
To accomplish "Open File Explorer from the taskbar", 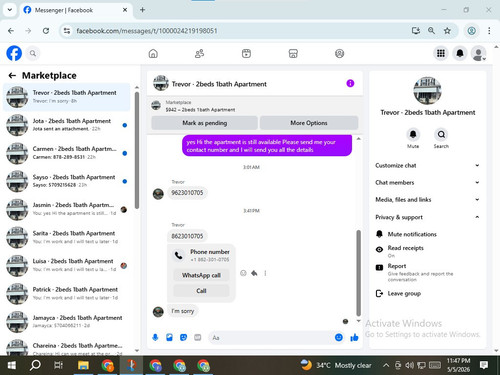I will coord(83,365).
